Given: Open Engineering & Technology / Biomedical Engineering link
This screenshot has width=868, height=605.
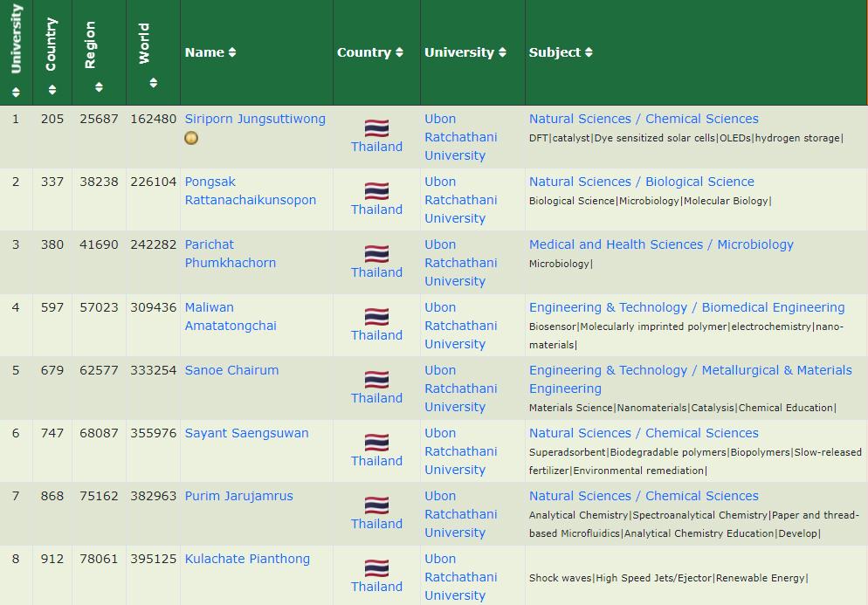Looking at the screenshot, I should 687,307.
